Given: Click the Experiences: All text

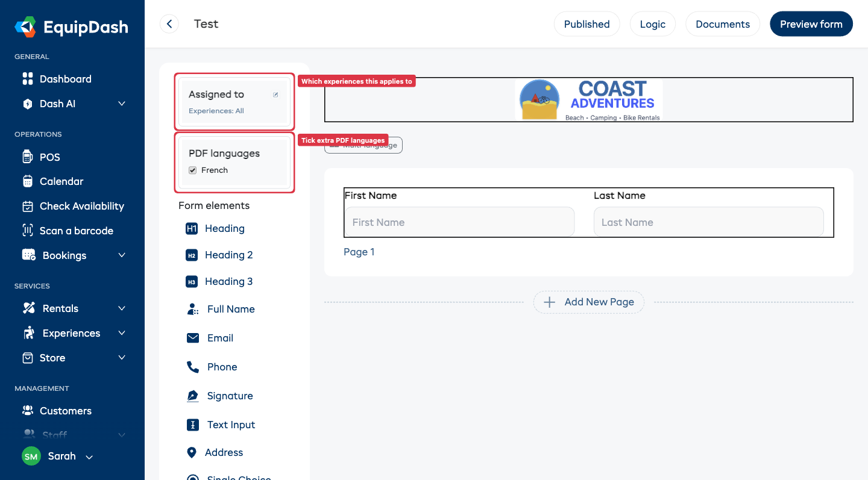Looking at the screenshot, I should click(216, 111).
